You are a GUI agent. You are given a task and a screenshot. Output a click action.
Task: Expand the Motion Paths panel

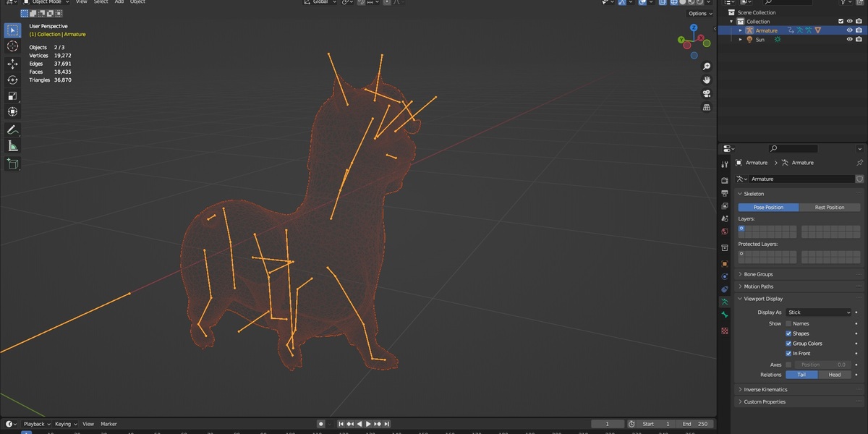(757, 286)
